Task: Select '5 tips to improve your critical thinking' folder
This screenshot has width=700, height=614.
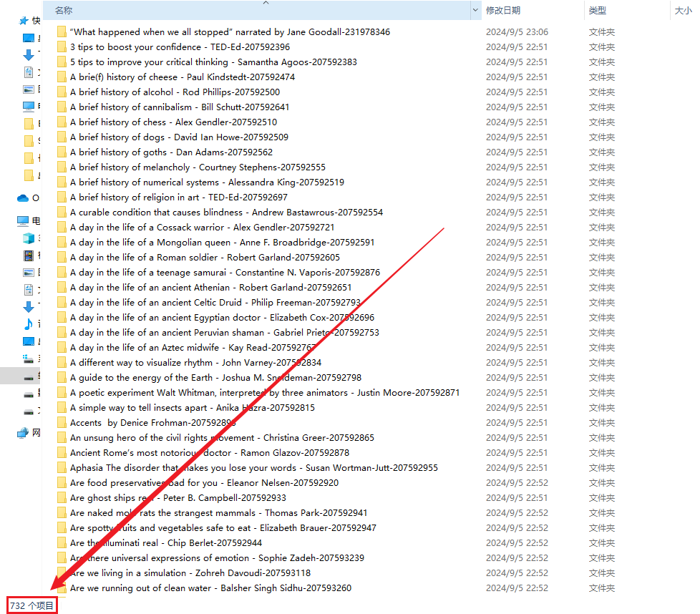Action: coord(213,62)
